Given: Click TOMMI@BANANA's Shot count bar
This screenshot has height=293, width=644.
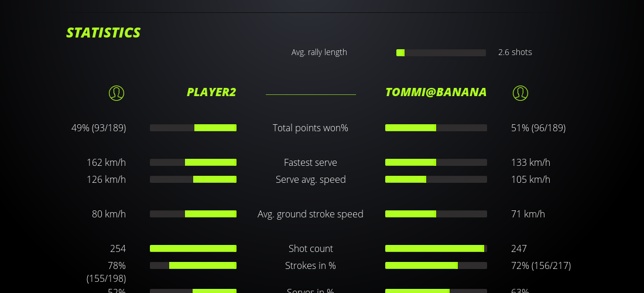Looking at the screenshot, I should [436, 248].
